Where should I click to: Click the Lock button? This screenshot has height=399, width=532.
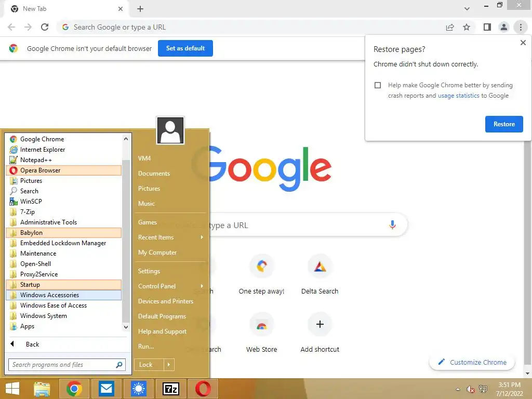click(149, 365)
